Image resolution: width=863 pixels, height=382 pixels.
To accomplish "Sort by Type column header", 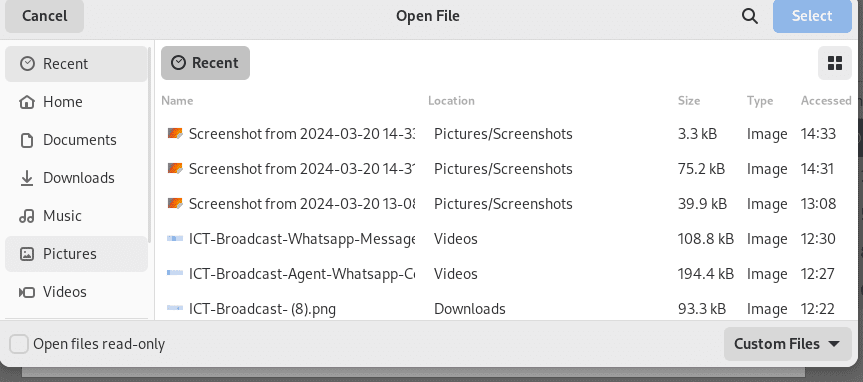I will (760, 101).
